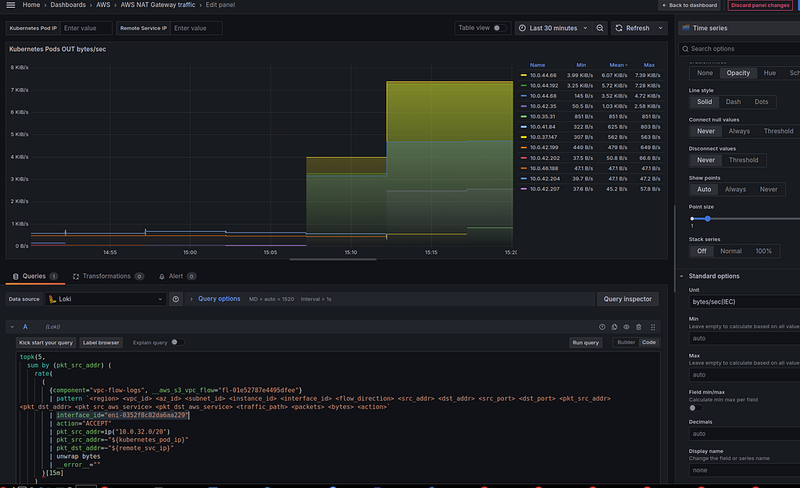This screenshot has height=488, width=800.
Task: Click the Display name input field
Action: pyautogui.click(x=744, y=470)
